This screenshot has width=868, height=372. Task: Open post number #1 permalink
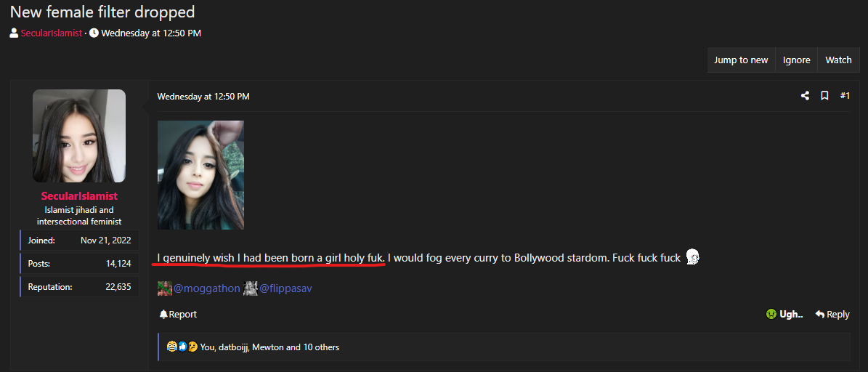coord(845,96)
